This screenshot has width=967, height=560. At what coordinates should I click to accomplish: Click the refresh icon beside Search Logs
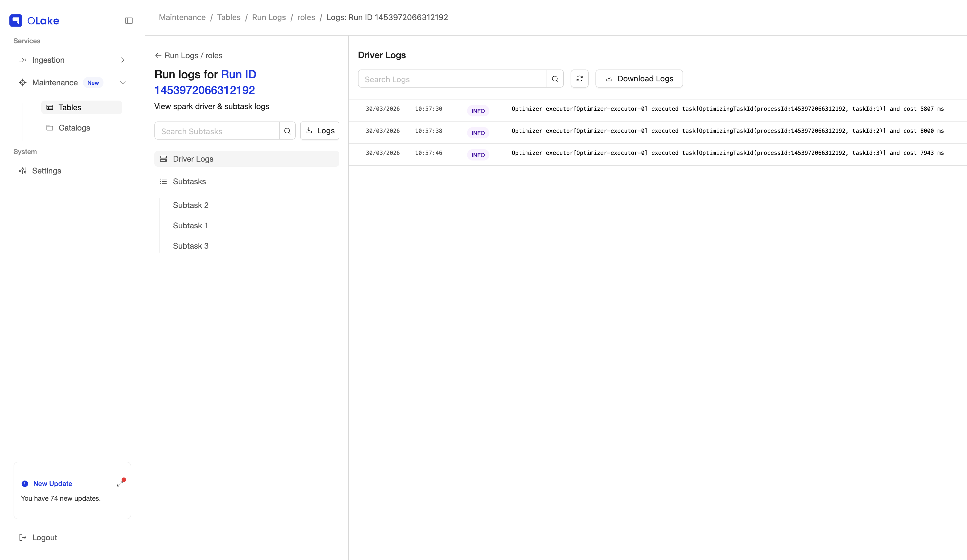(x=579, y=79)
